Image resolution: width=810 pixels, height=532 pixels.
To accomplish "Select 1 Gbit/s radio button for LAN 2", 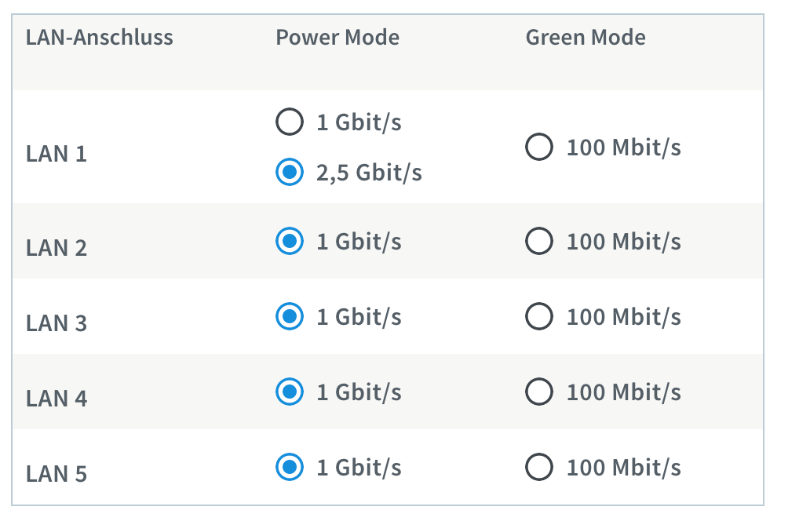I will tap(290, 241).
